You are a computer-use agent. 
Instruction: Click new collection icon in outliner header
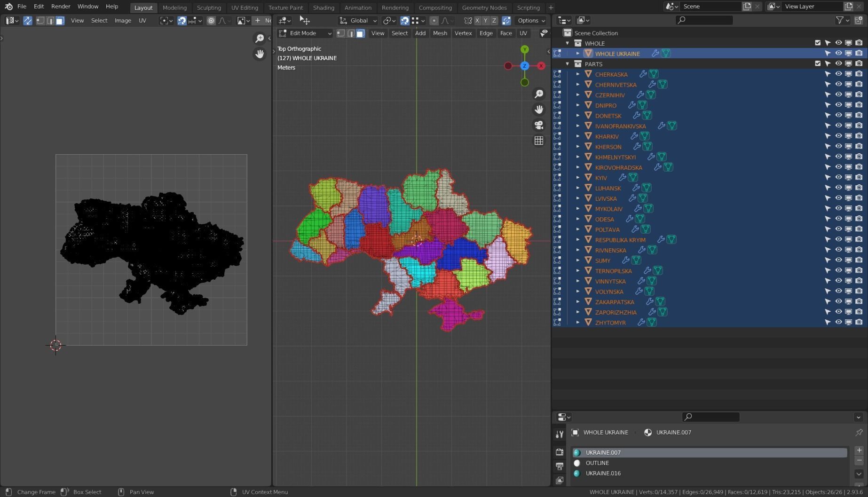click(859, 20)
